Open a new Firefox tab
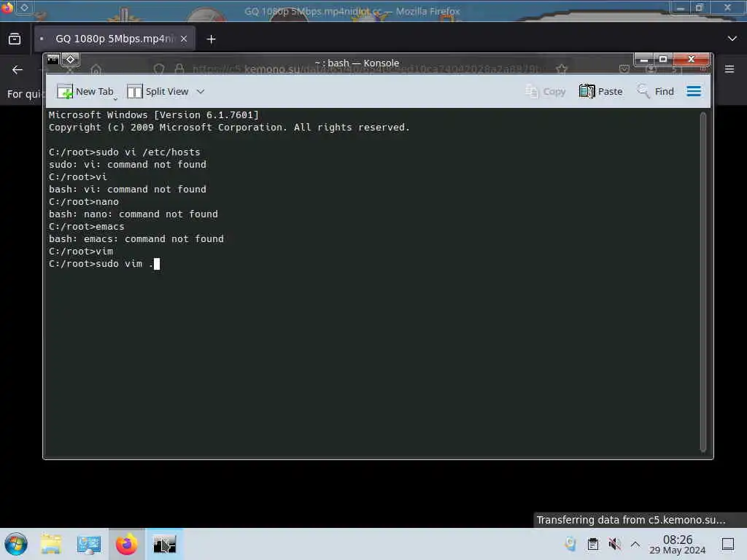 211,39
